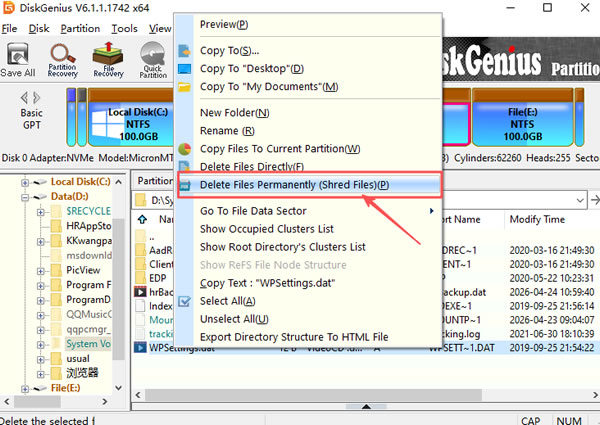This screenshot has width=600, height=425.
Task: Go to previous disk with left arrow
Action: (x=26, y=98)
